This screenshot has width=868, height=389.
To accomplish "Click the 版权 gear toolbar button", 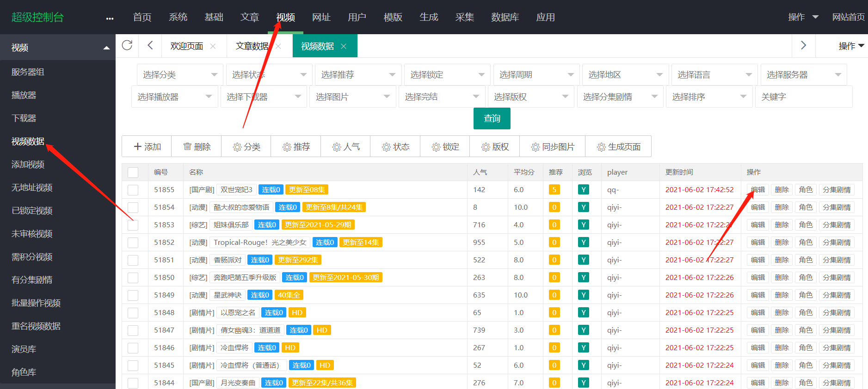I will [495, 146].
